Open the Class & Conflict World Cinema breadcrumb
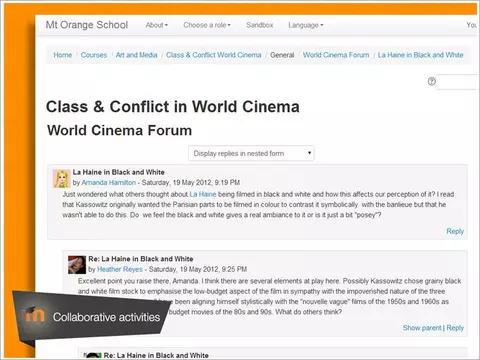This screenshot has height=360, width=480. (x=214, y=55)
